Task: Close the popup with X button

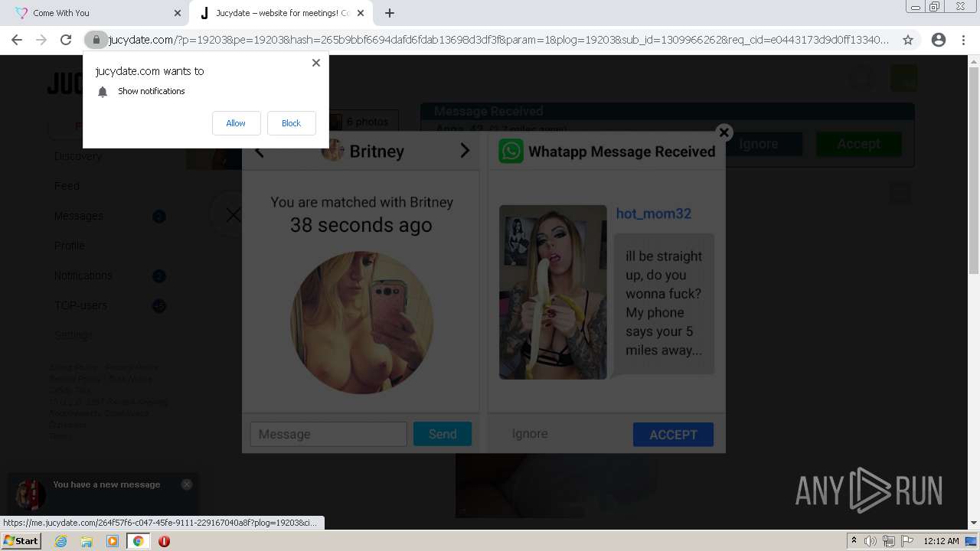Action: (724, 132)
